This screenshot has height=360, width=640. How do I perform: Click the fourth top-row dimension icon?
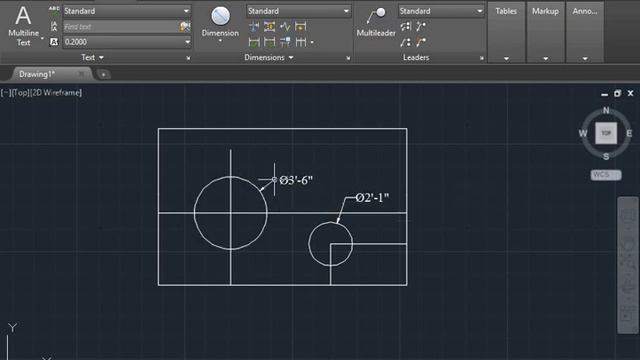click(x=300, y=27)
